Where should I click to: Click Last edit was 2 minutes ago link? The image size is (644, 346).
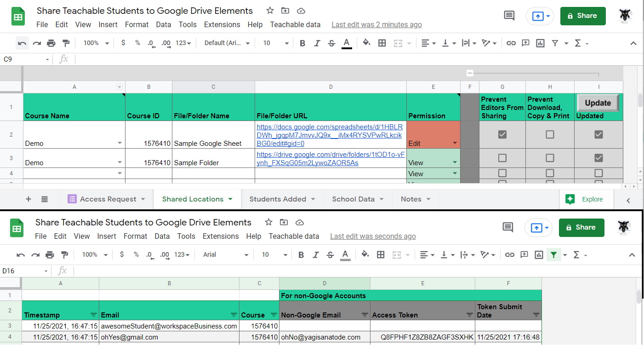(376, 25)
